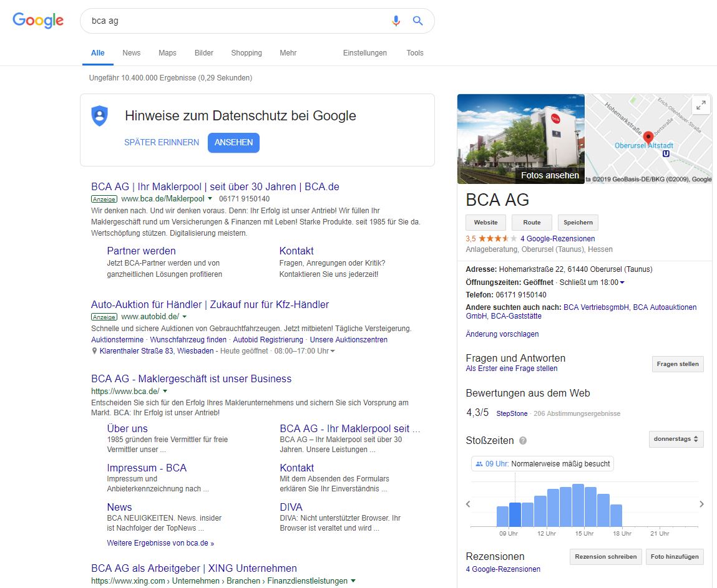This screenshot has height=588, width=717.
Task: Expand the map with the fullscreen icon
Action: tap(701, 105)
